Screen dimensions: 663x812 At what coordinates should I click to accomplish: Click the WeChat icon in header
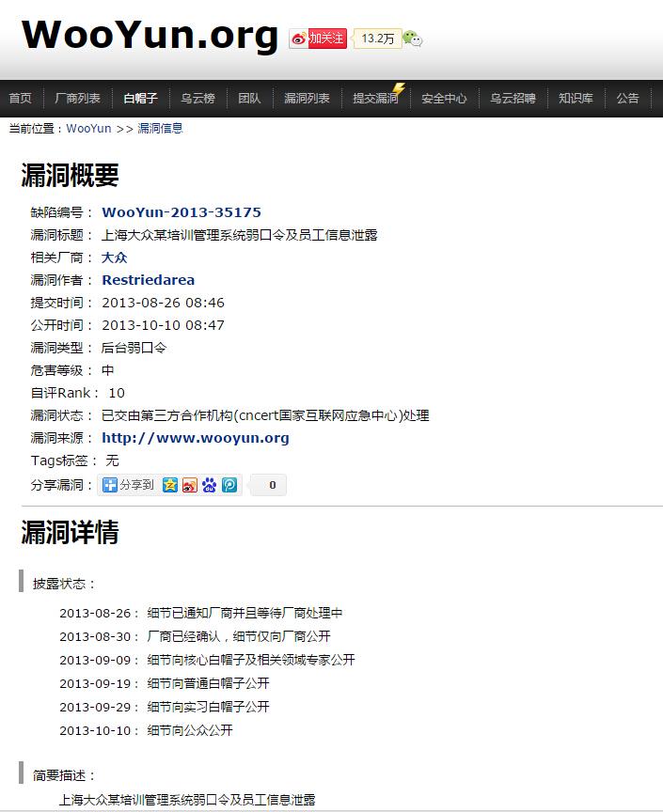(412, 39)
